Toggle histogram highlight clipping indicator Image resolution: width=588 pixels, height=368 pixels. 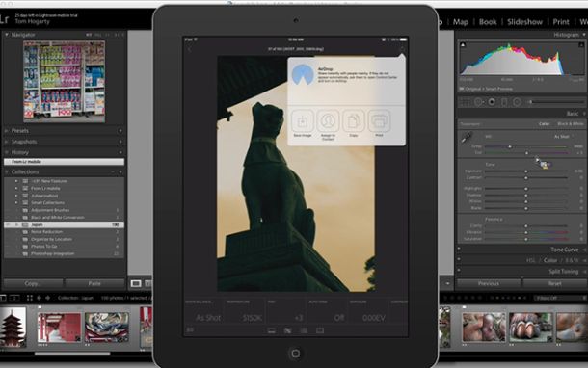tap(581, 45)
